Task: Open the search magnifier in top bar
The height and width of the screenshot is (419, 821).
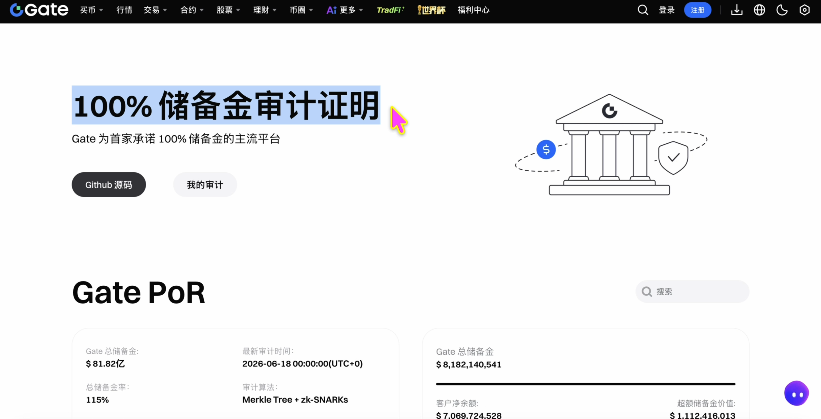Action: coord(642,10)
